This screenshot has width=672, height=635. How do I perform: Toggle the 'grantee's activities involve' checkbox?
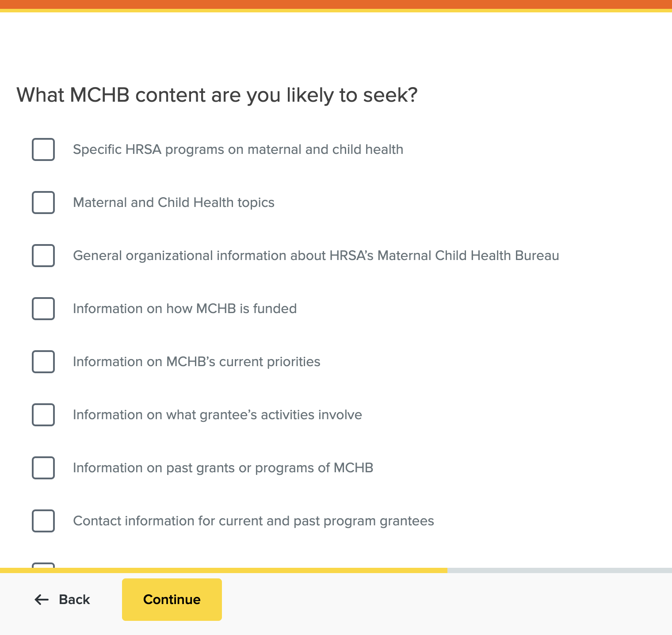pyautogui.click(x=43, y=415)
